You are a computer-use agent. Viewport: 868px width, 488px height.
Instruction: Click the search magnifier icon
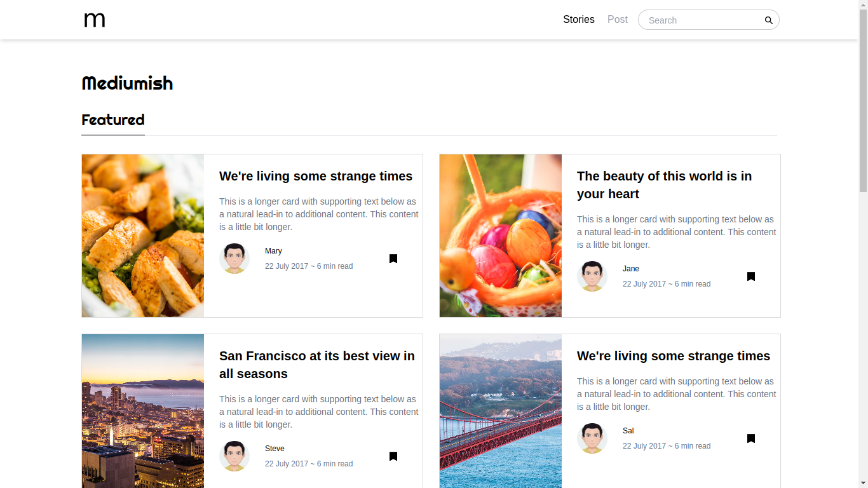pos(768,20)
